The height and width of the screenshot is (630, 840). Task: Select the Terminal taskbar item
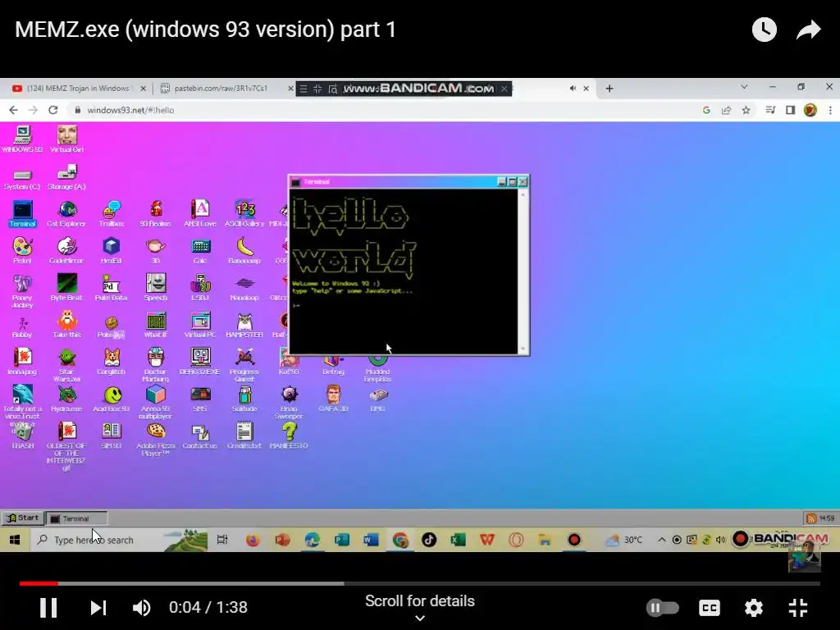76,518
